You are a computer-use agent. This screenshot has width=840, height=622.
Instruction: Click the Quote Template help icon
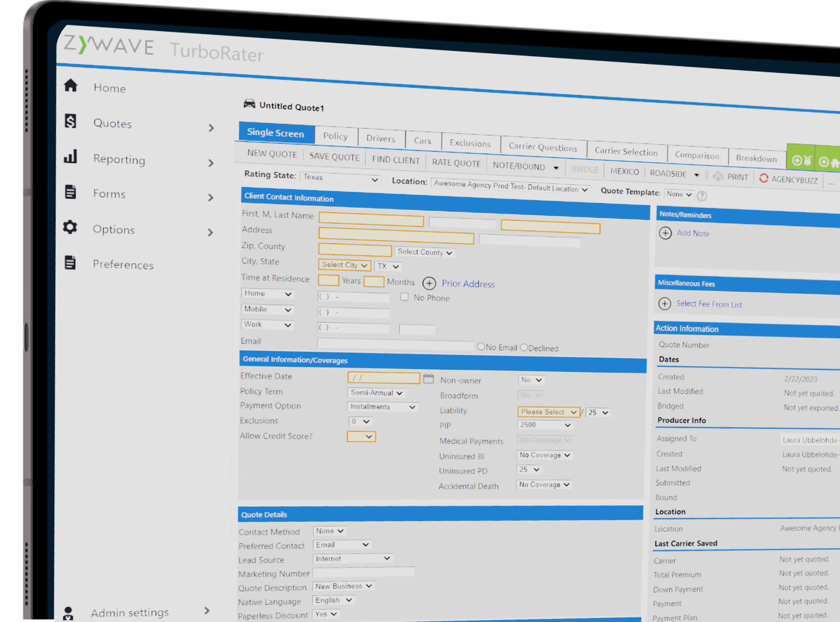coord(702,196)
